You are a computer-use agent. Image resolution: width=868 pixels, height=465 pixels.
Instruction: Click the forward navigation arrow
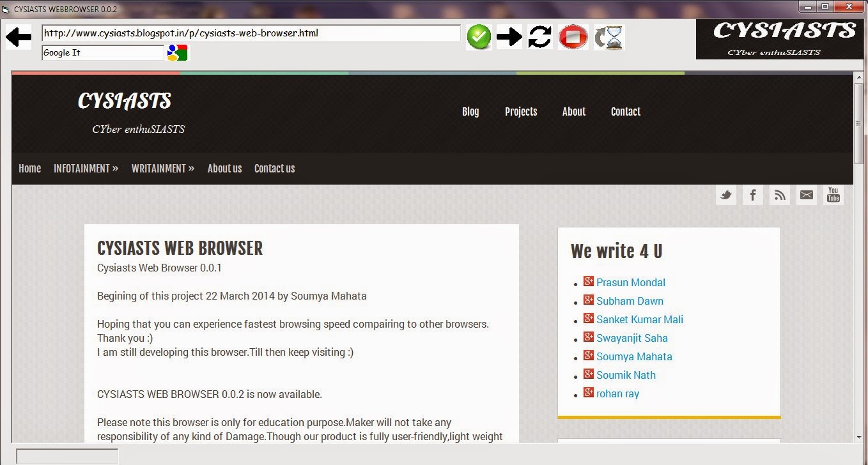[509, 36]
